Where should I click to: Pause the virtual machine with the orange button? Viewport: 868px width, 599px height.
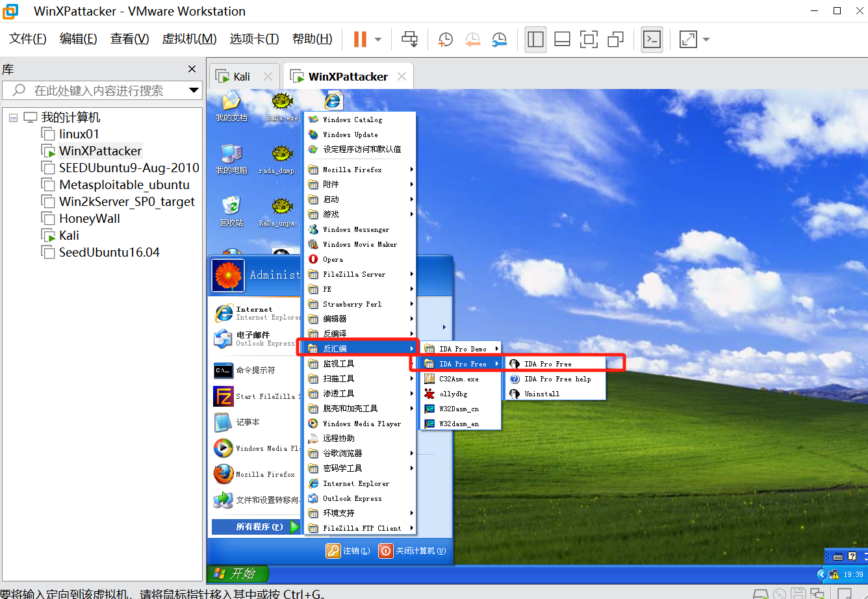click(x=360, y=40)
